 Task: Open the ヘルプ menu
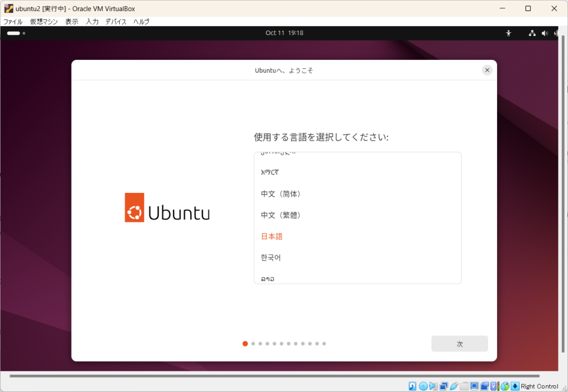tap(141, 22)
